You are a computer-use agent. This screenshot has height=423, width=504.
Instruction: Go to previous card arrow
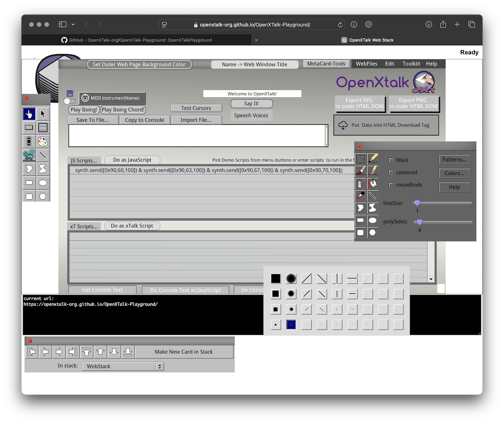[45, 352]
